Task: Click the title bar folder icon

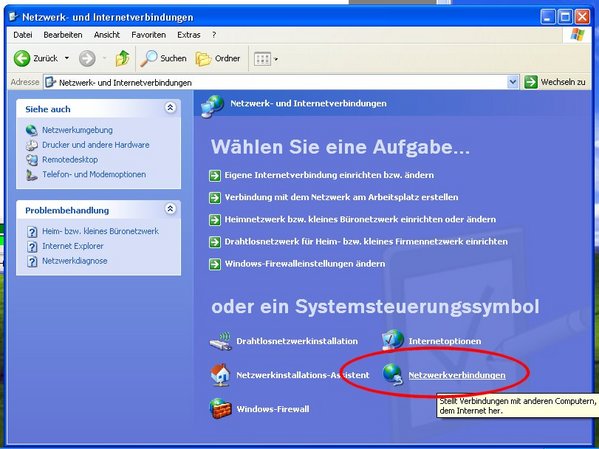Action: click(x=13, y=16)
